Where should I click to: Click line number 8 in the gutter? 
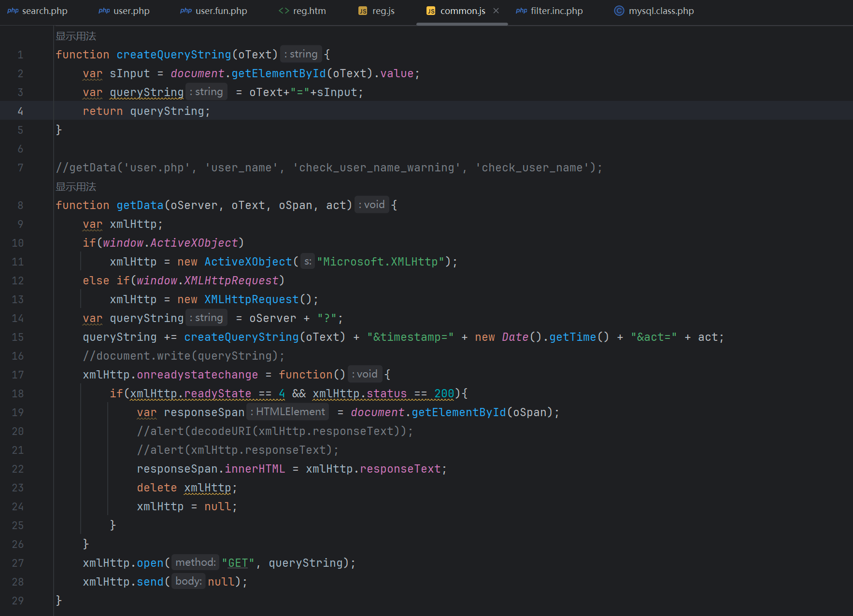(20, 205)
